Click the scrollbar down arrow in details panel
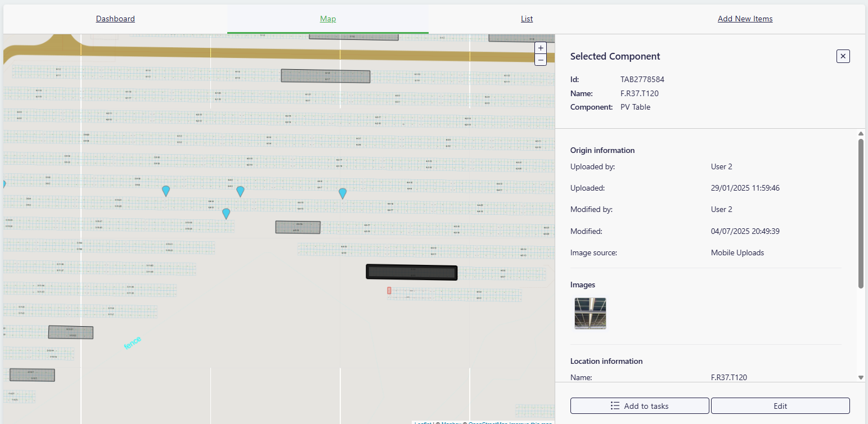Screen dimensions: 868x424 point(861,378)
